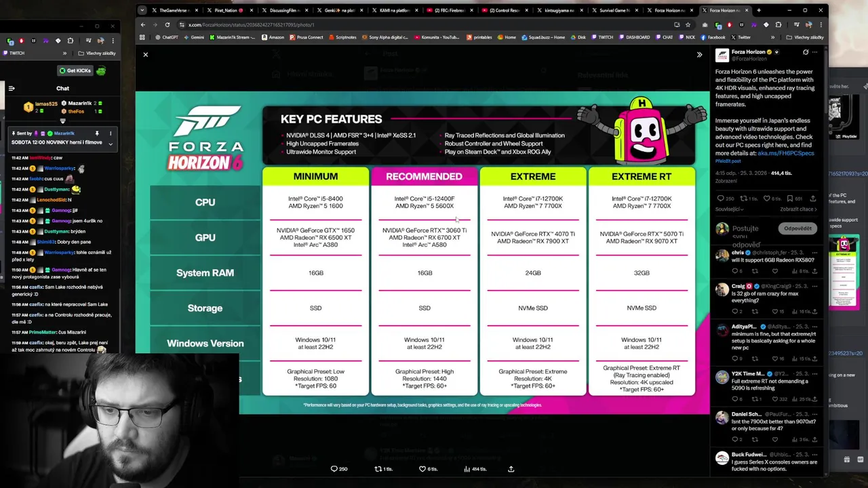Click the Odpovědět reply button
The height and width of the screenshot is (488, 868).
tap(797, 228)
